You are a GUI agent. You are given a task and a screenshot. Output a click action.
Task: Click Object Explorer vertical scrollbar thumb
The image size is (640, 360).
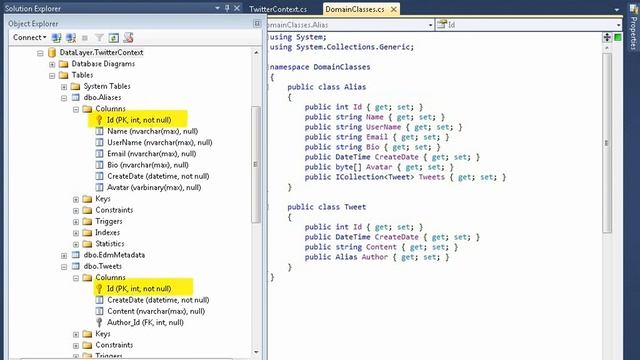click(x=256, y=164)
